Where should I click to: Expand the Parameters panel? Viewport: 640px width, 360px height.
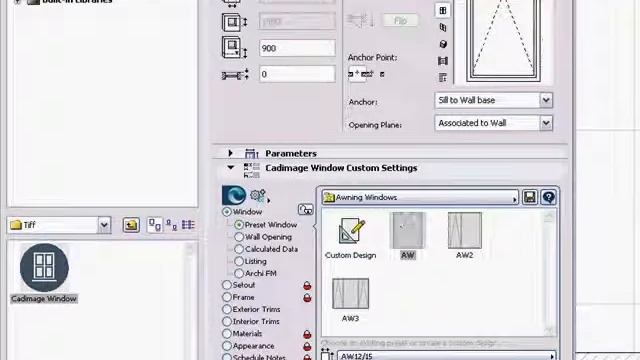pos(231,153)
